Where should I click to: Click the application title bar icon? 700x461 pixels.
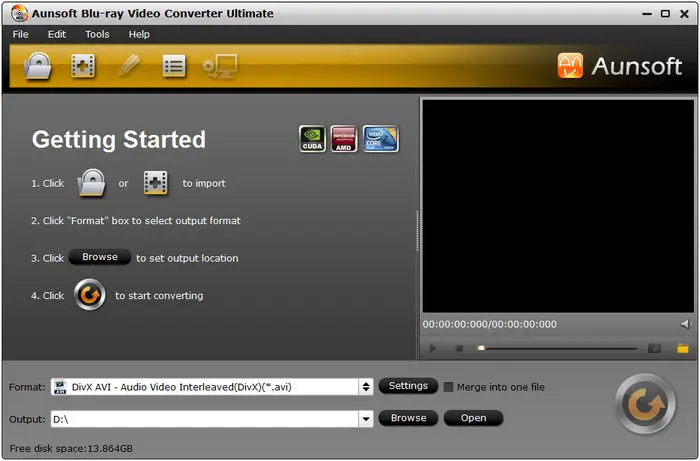[19, 13]
